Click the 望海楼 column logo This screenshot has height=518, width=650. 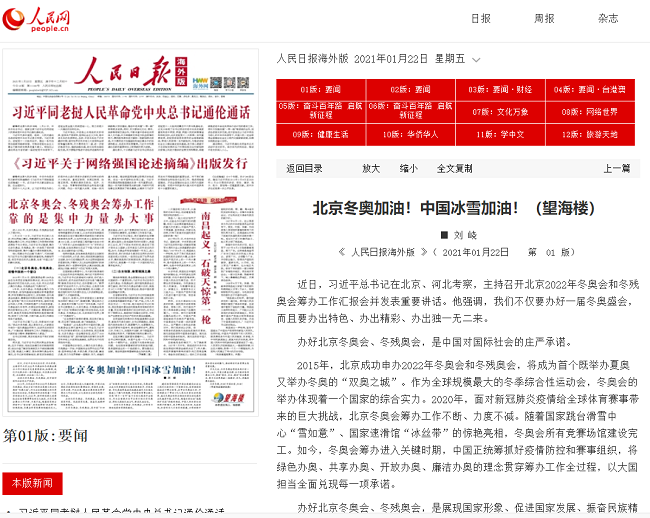click(228, 399)
